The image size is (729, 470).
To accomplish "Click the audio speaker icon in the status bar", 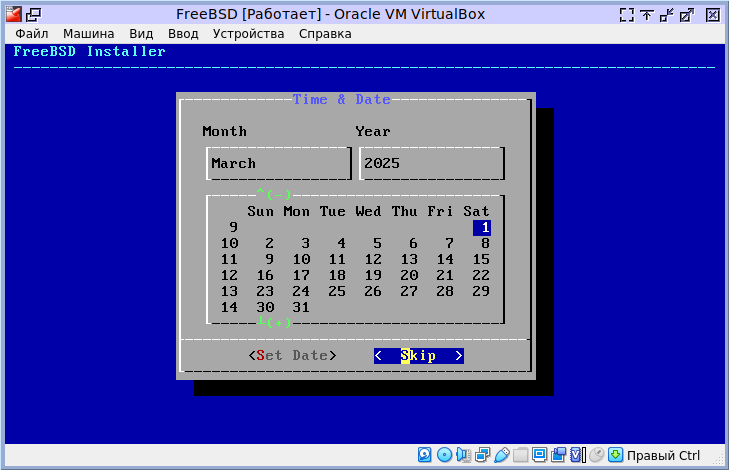I will (x=464, y=455).
